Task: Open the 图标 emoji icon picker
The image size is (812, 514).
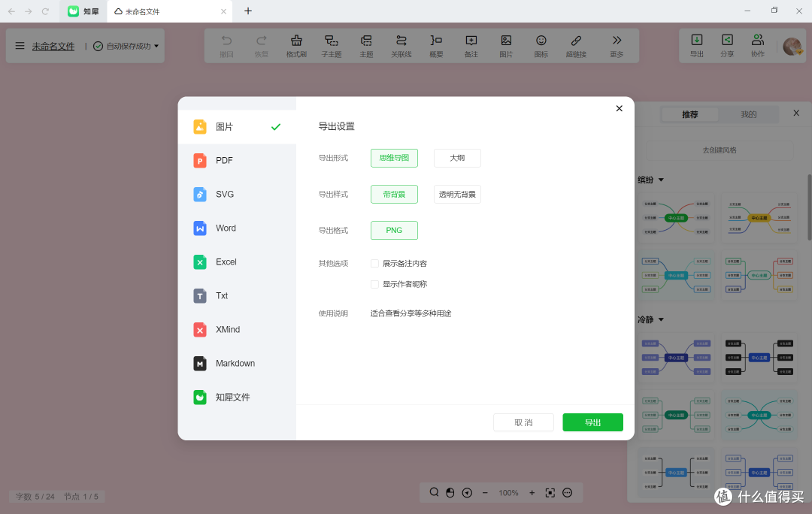Action: [541, 46]
